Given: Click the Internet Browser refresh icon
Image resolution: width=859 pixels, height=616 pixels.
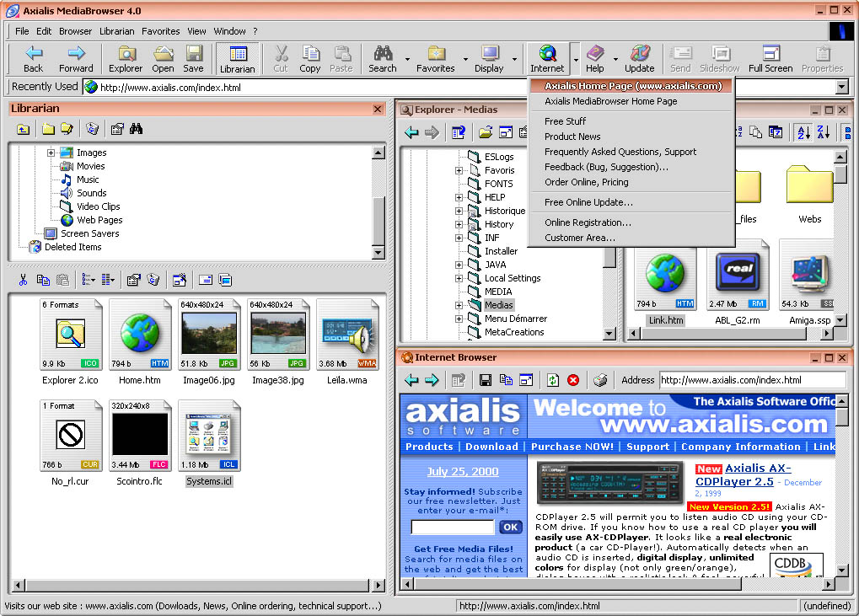Looking at the screenshot, I should pos(553,380).
